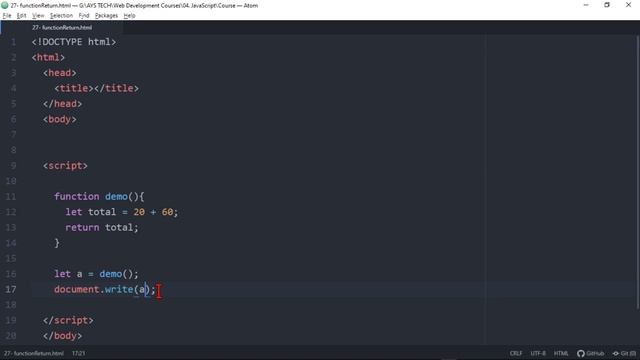
Task: Restore down the Atom window
Action: [607, 5]
